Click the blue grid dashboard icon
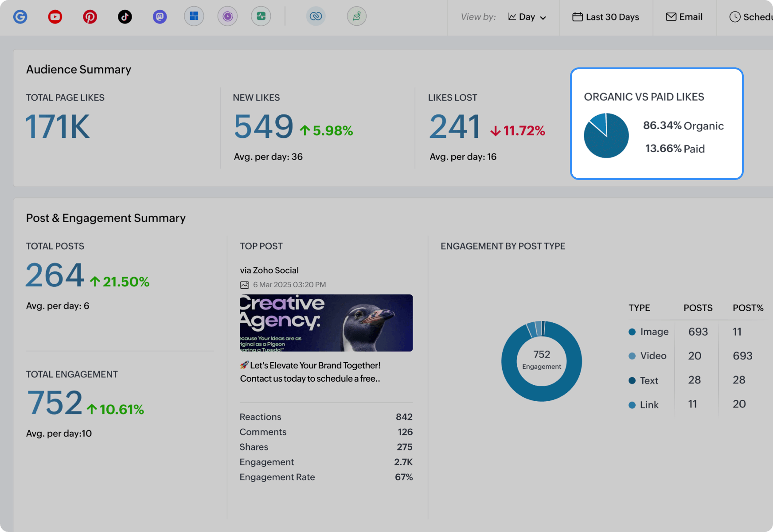This screenshot has width=773, height=532. 194,17
